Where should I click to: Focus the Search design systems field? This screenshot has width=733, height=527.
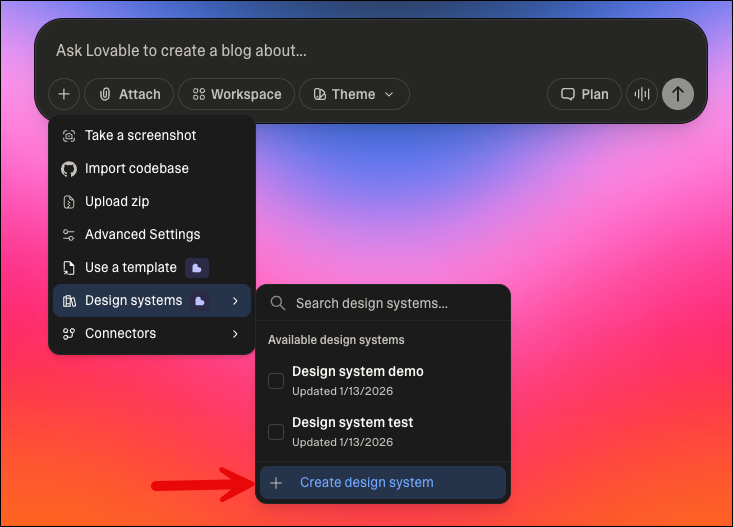[x=383, y=303]
